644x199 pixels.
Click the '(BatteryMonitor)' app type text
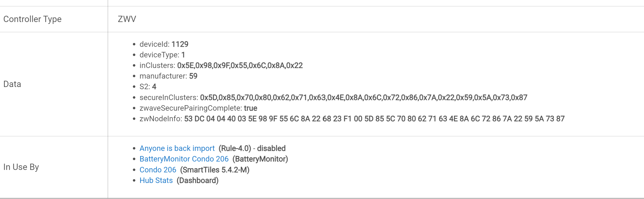(260, 159)
